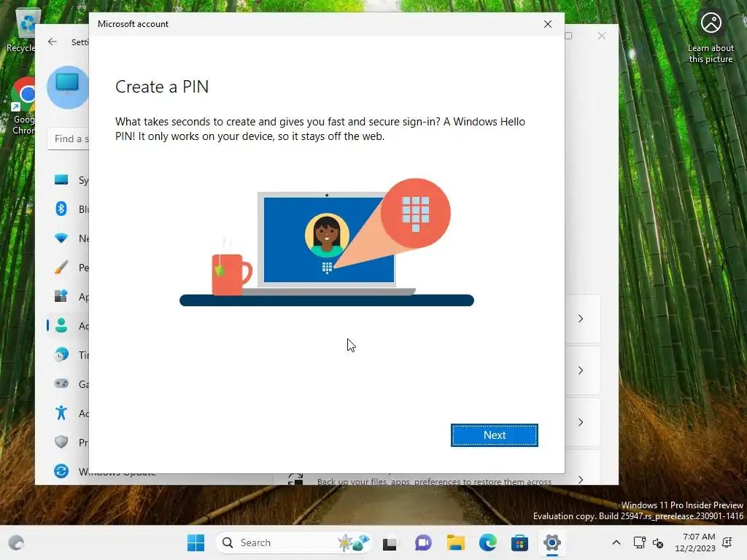Click the muted volume tray icon
Image resolution: width=747 pixels, height=560 pixels.
[658, 542]
